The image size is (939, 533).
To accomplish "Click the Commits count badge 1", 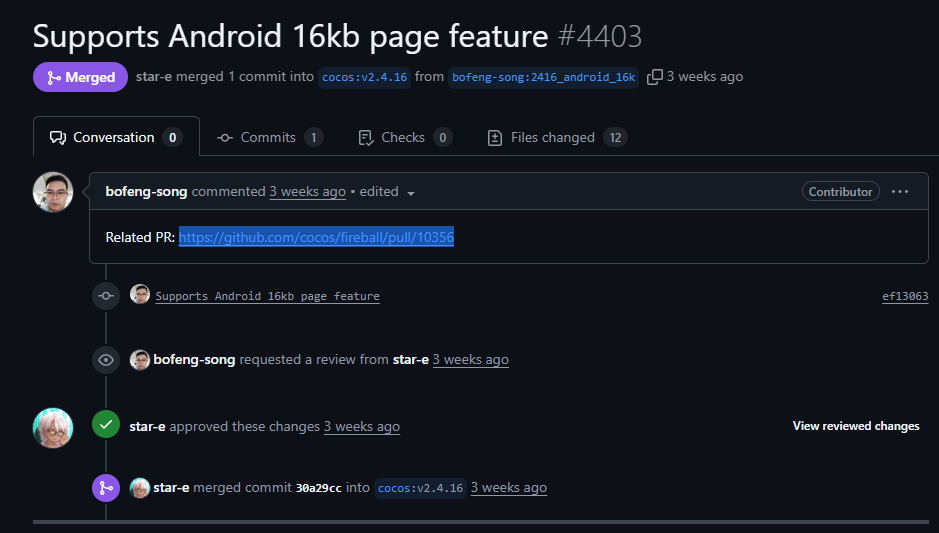I will (313, 138).
